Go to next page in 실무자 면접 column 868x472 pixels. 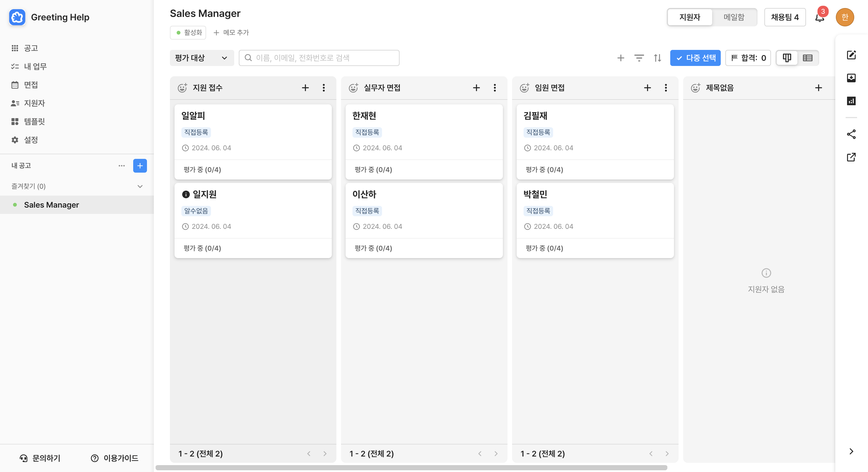pos(496,453)
